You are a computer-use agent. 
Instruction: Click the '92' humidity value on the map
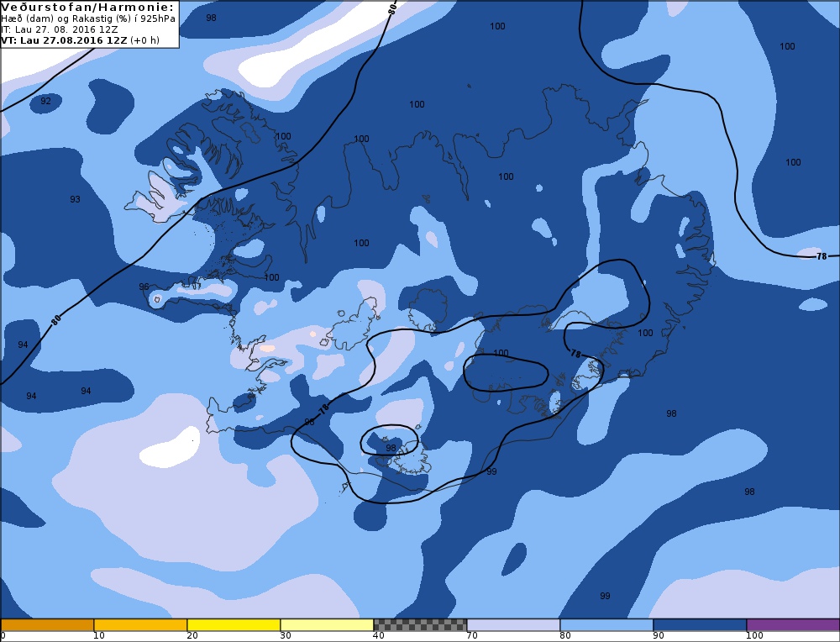[x=46, y=101]
